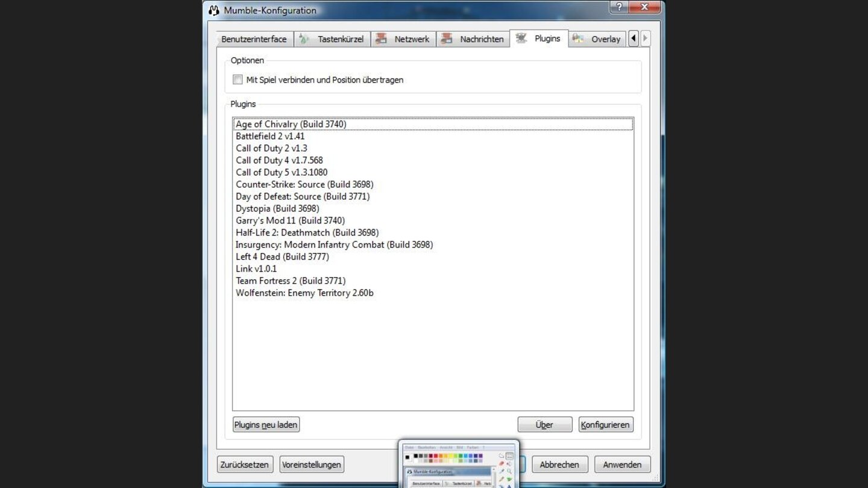
Task: Click the Voreinstellungen button
Action: pos(312,465)
